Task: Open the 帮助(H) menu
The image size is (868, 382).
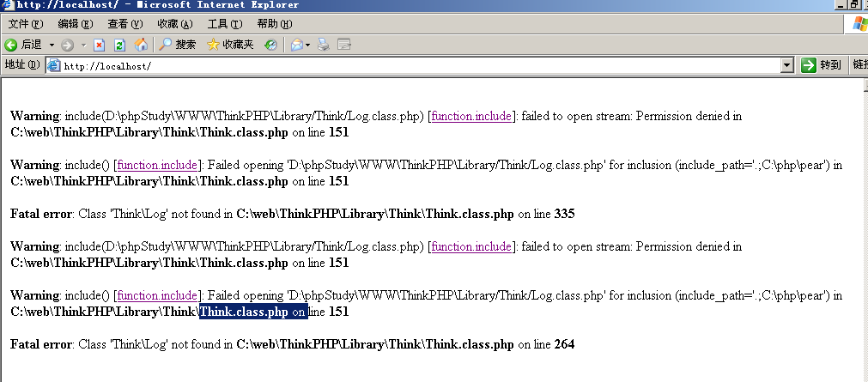Action: pyautogui.click(x=275, y=24)
